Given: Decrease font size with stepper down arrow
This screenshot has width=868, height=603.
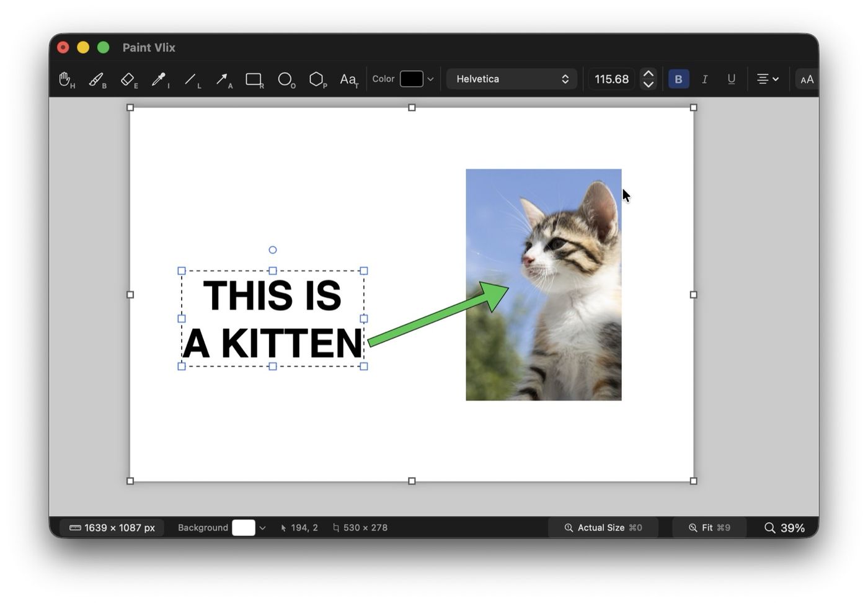Looking at the screenshot, I should coord(649,84).
